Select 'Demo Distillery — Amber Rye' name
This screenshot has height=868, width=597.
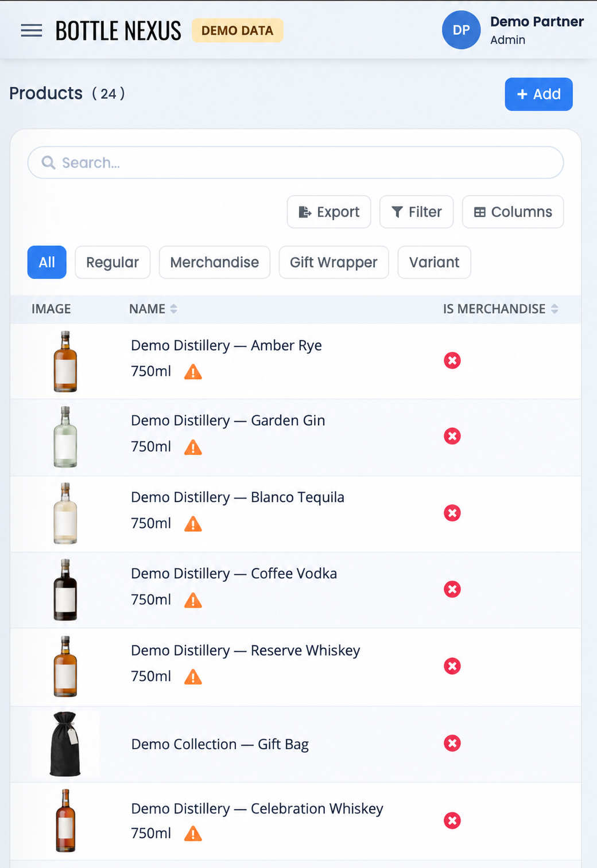(226, 345)
